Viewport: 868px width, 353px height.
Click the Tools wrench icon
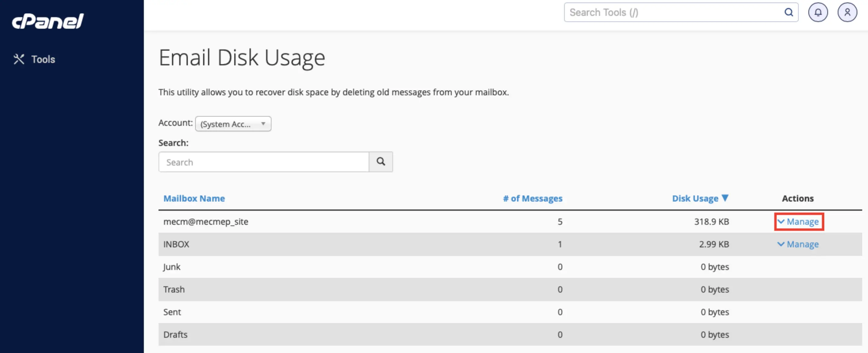(x=19, y=59)
